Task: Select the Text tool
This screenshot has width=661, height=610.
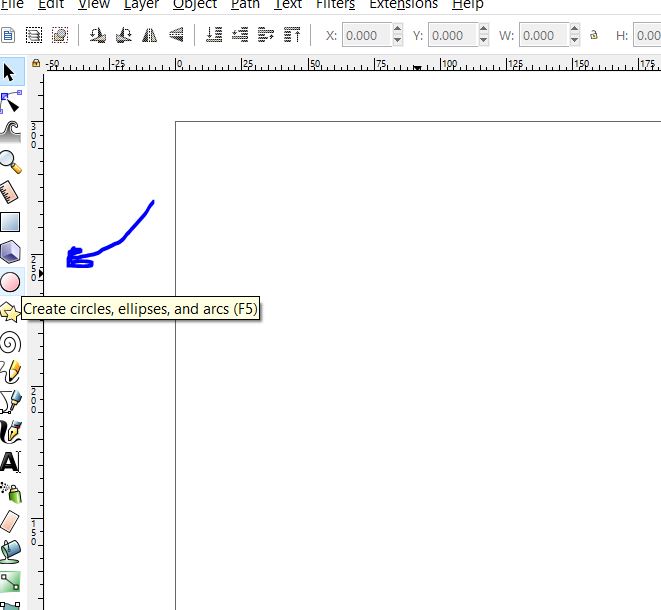Action: [10, 462]
